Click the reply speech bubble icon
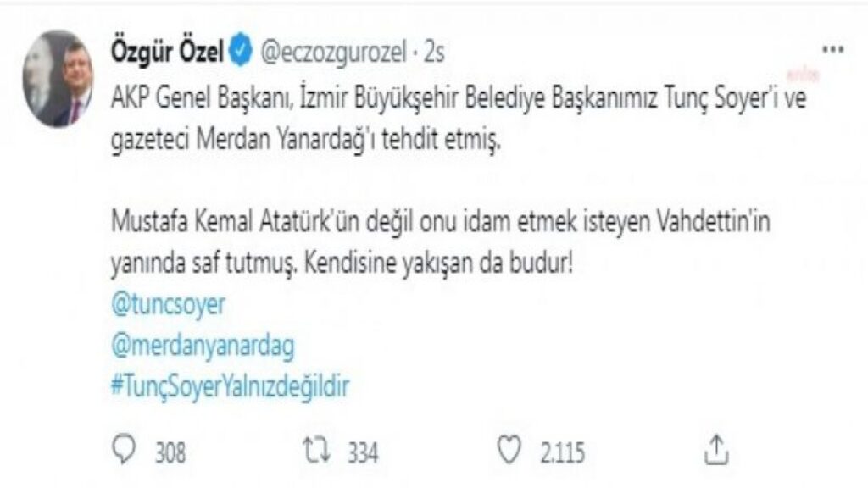Image resolution: width=868 pixels, height=488 pixels. 124,449
